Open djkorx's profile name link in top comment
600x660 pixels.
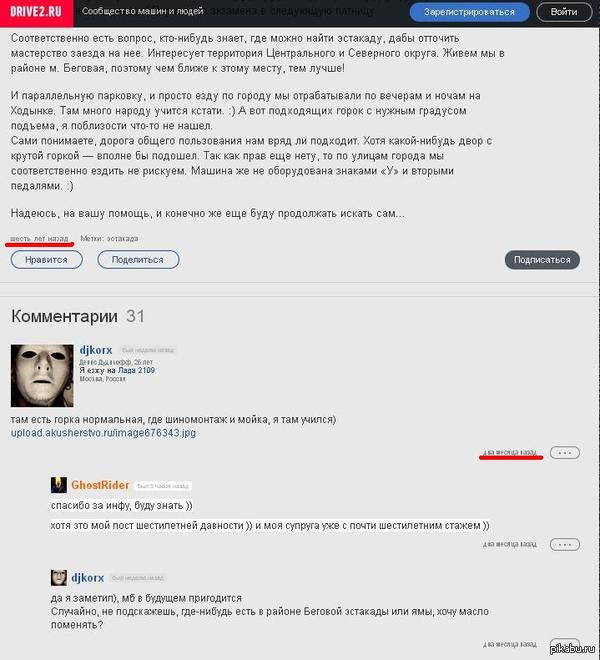(x=96, y=350)
